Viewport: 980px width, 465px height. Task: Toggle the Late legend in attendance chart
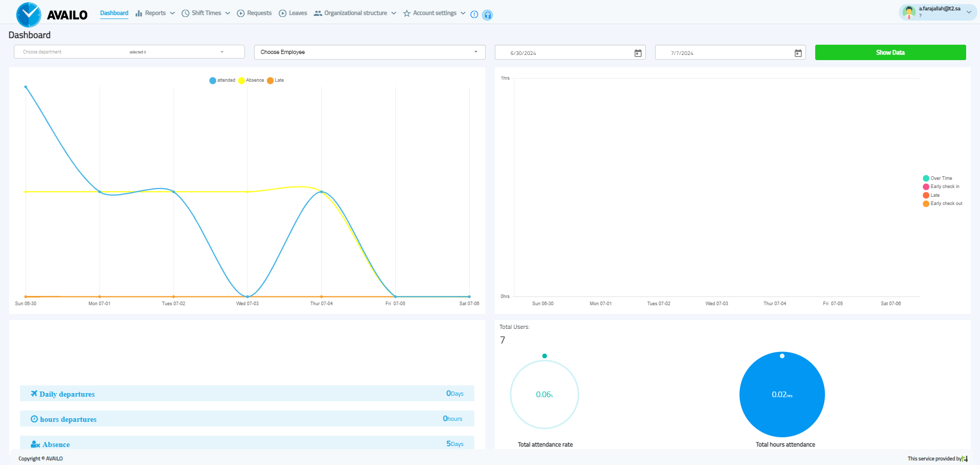275,80
